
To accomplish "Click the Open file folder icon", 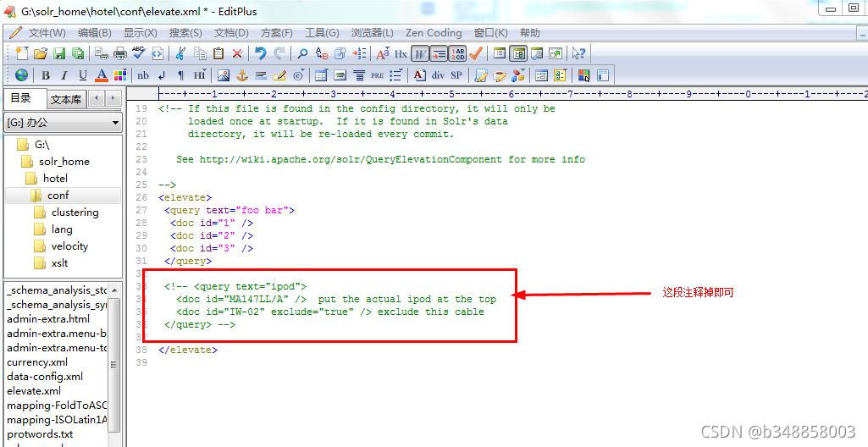I will (x=40, y=53).
